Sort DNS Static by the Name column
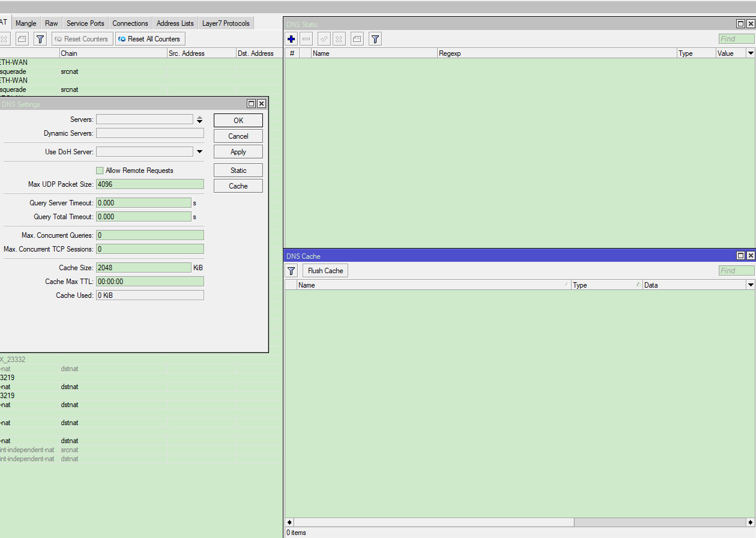 [x=375, y=53]
